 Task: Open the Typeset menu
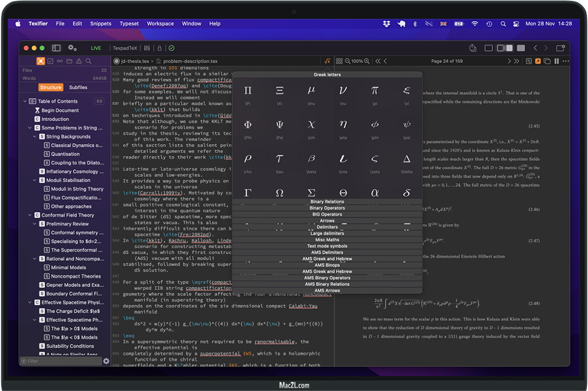point(129,24)
